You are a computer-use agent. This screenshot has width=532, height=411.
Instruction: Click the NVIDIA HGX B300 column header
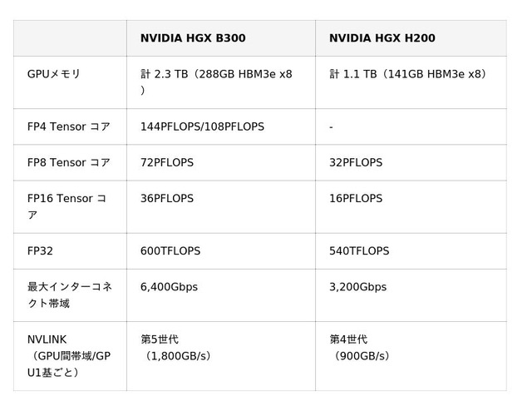193,38
